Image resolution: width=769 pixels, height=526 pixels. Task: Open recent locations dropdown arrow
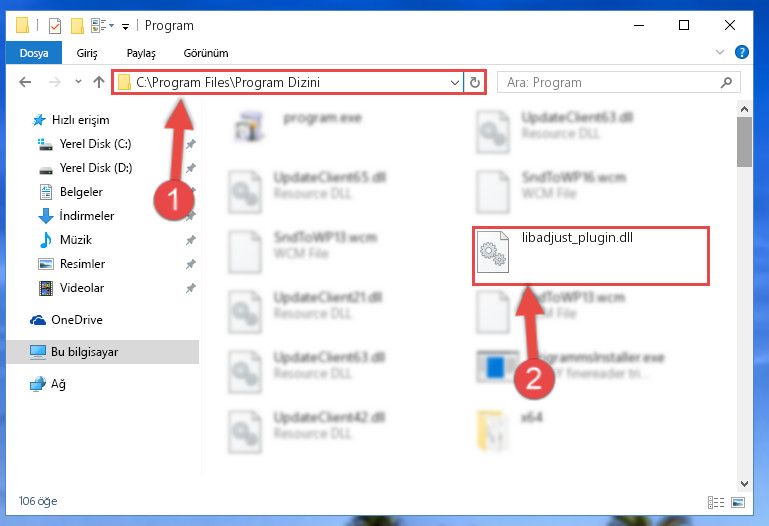pos(78,82)
